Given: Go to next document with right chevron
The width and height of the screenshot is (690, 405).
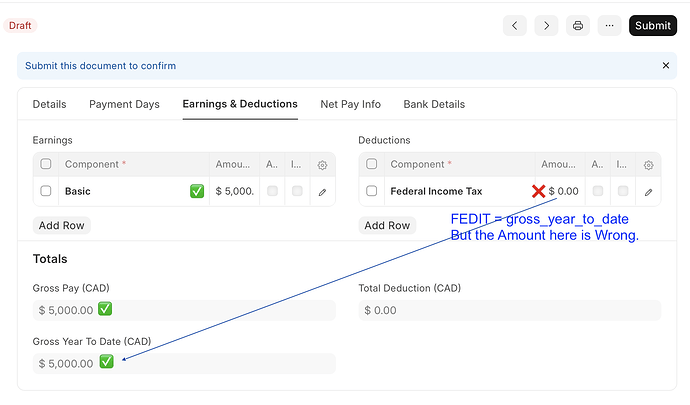Looking at the screenshot, I should tap(546, 26).
